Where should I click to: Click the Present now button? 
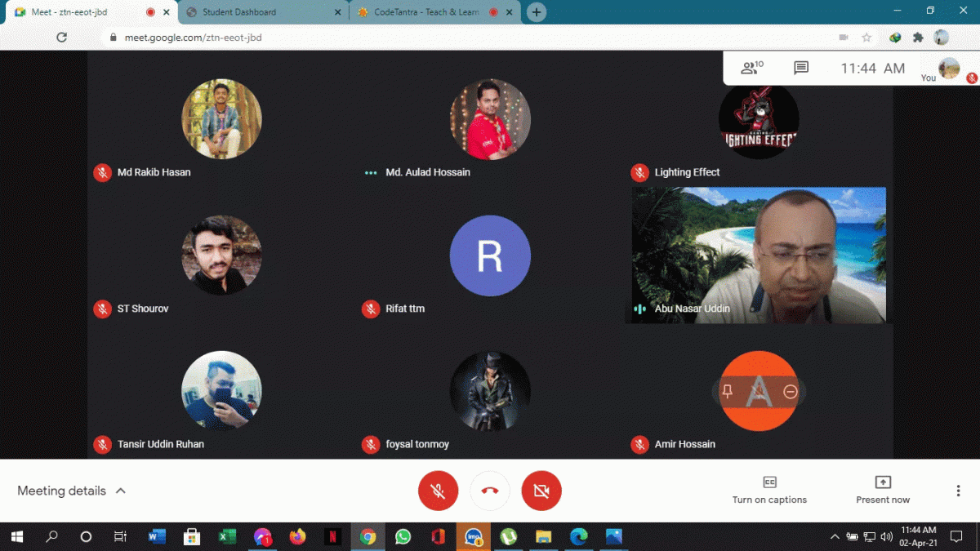tap(883, 490)
